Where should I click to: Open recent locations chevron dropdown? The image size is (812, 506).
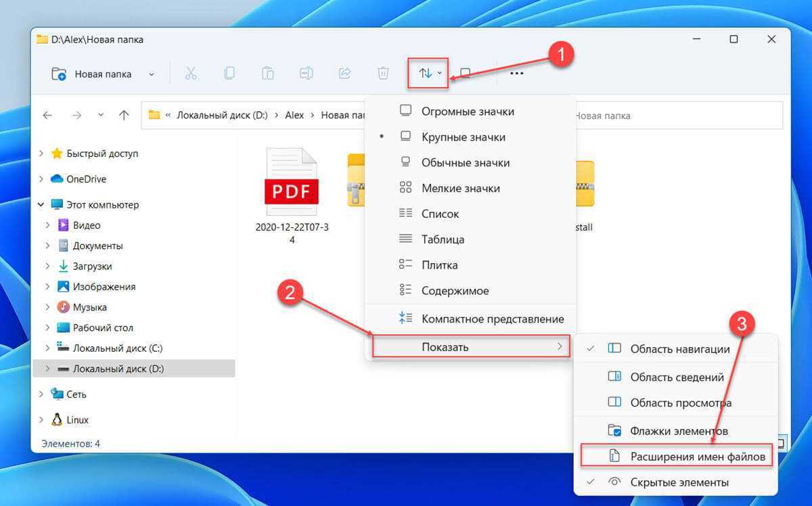click(x=101, y=116)
